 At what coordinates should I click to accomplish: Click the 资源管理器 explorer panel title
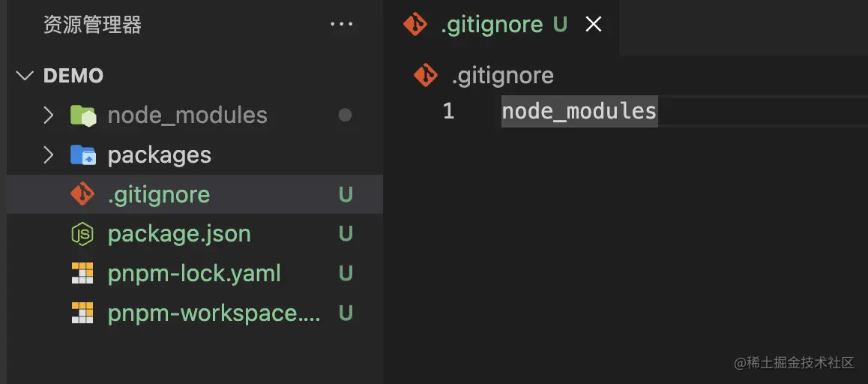tap(92, 25)
